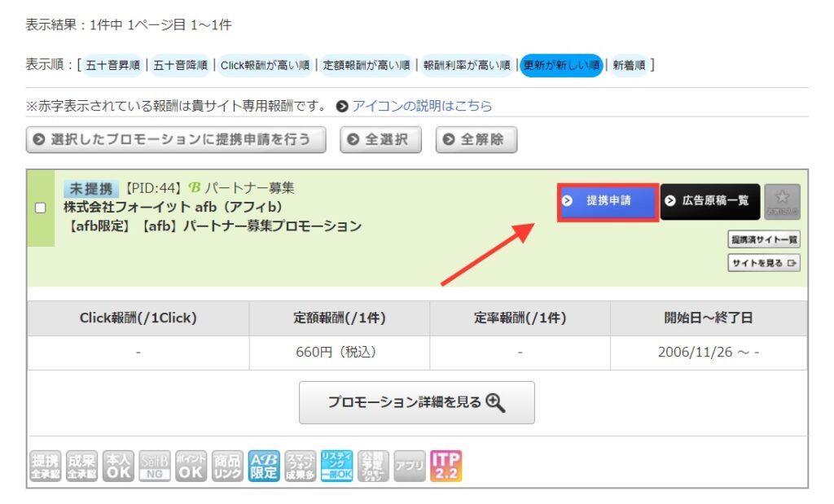Check the promotion PID:44 checkbox
The height and width of the screenshot is (504, 834).
coord(40,208)
